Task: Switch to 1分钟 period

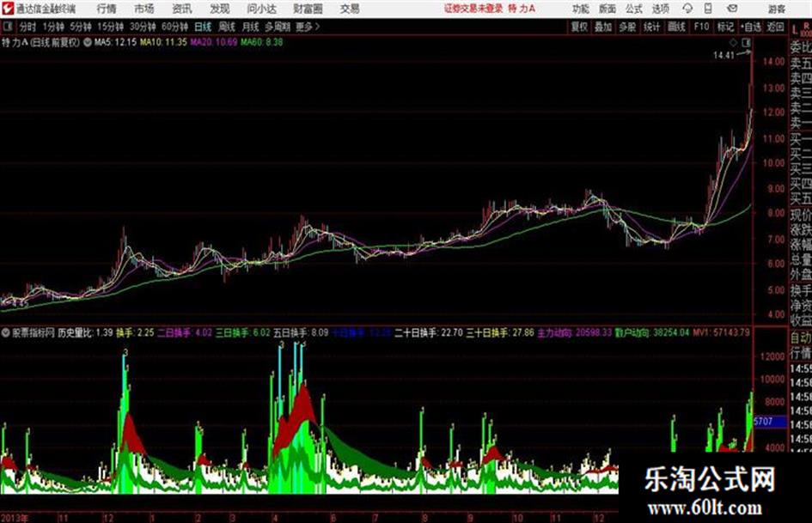Action: 53,27
